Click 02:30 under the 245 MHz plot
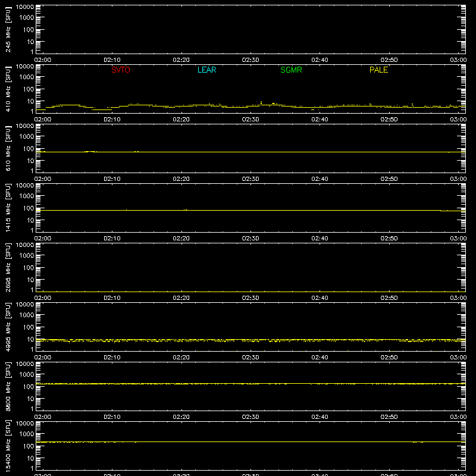Screen dimensions: 476x476 point(250,60)
